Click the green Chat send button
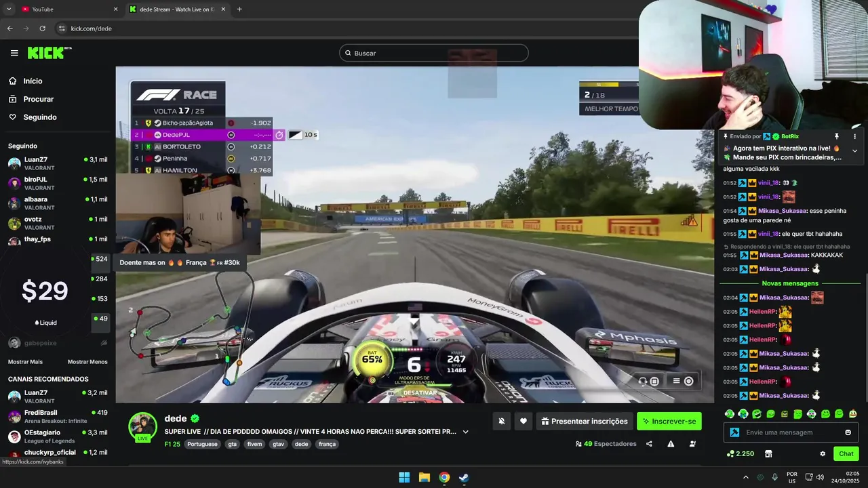The height and width of the screenshot is (488, 868). coord(846,454)
